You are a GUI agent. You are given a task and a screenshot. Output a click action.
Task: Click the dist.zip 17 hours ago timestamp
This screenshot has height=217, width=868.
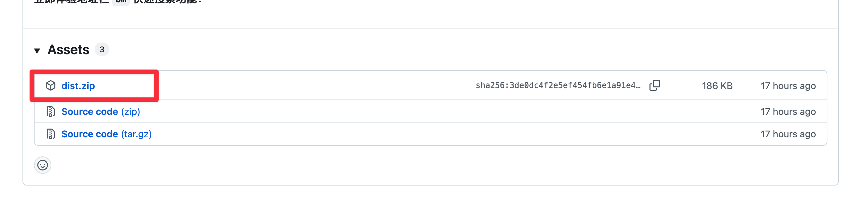788,86
